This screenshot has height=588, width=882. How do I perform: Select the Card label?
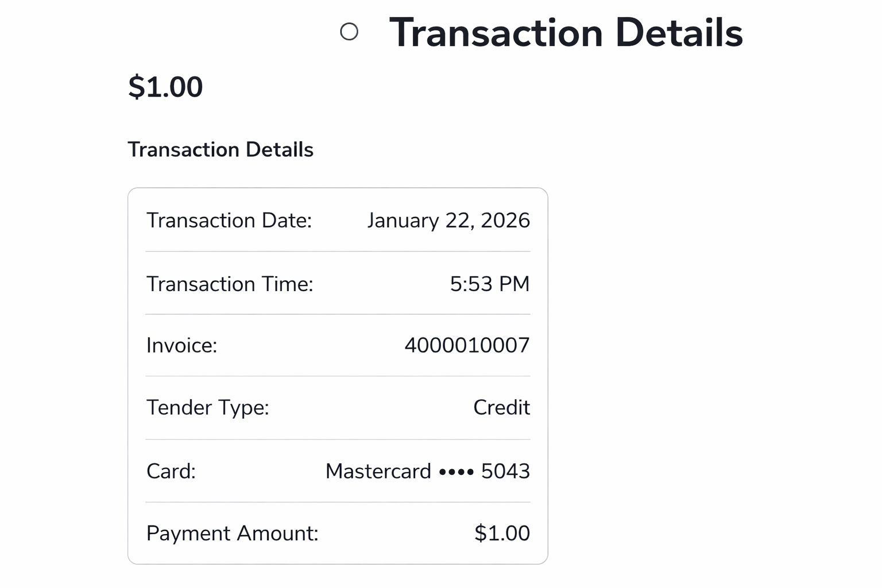[171, 471]
